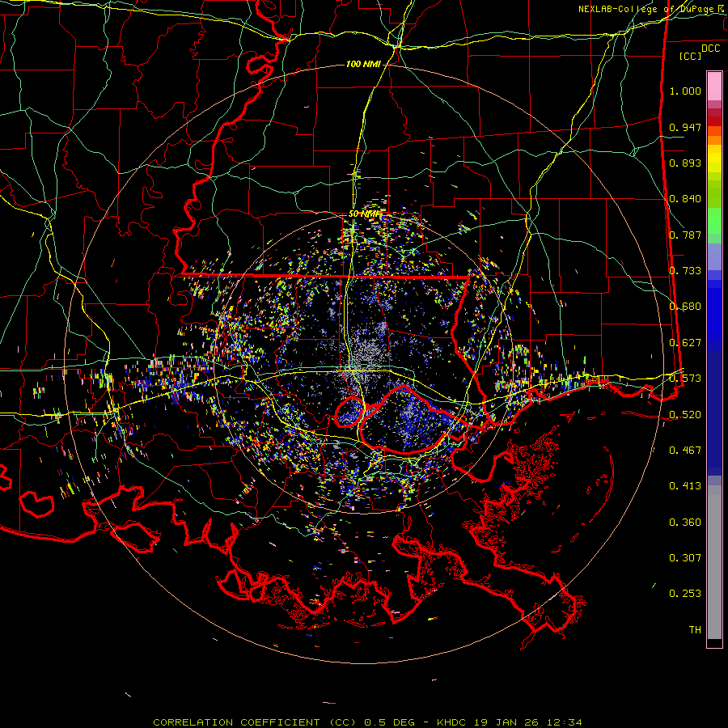Click the 100 NMI range ring label
The image size is (728, 728).
(363, 64)
